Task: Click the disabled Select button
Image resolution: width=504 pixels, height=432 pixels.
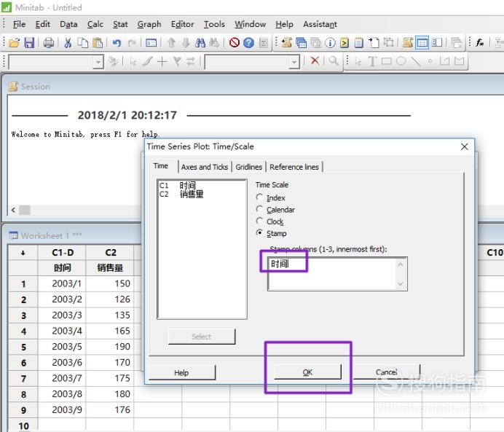Action: 202,337
